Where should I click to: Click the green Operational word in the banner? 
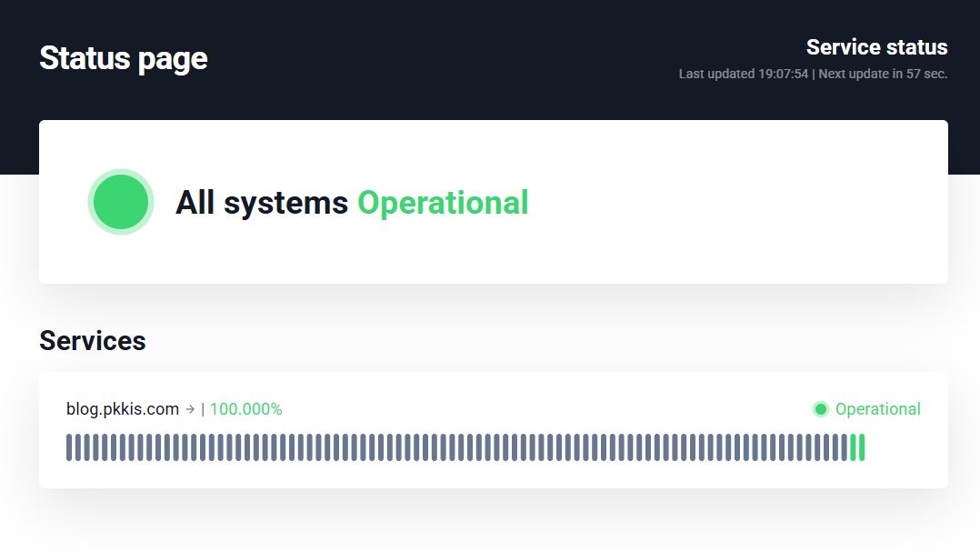[x=443, y=202]
